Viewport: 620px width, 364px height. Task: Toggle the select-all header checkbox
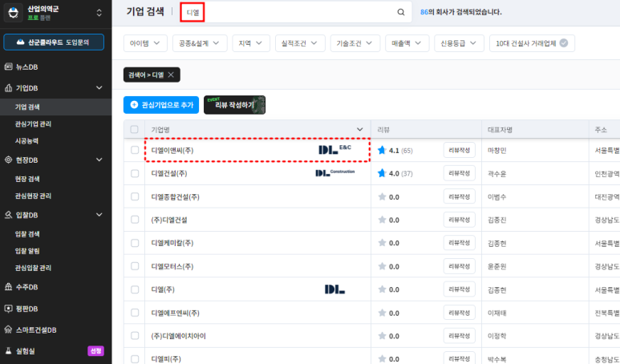135,129
